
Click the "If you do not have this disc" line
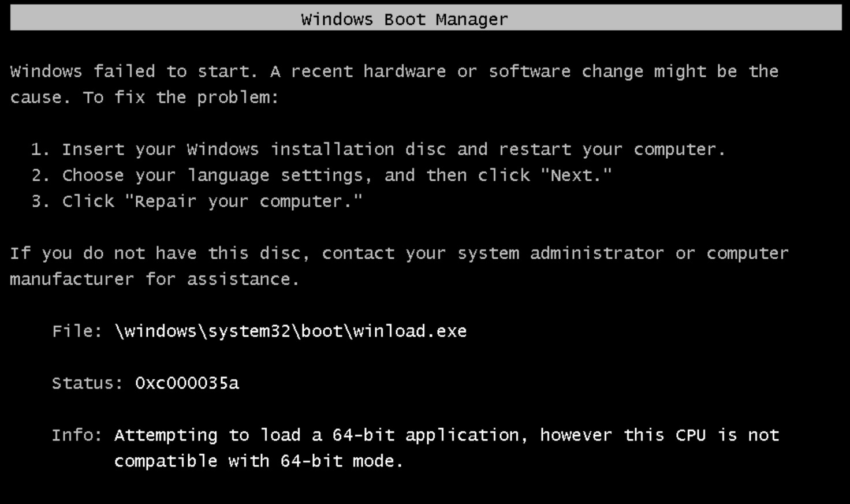(399, 253)
